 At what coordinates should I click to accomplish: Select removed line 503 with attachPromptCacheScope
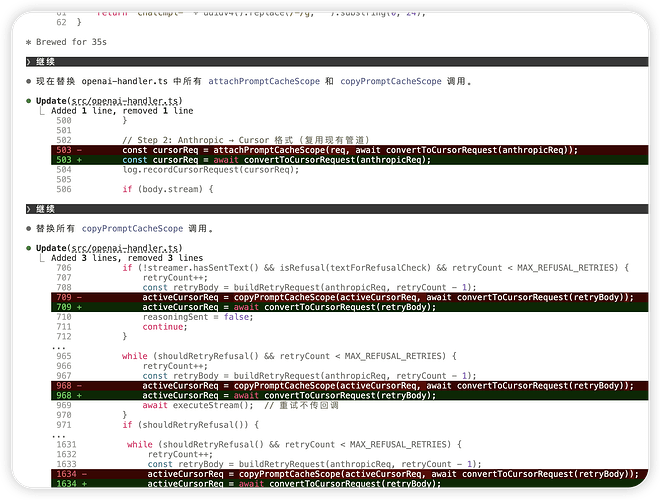click(x=349, y=150)
